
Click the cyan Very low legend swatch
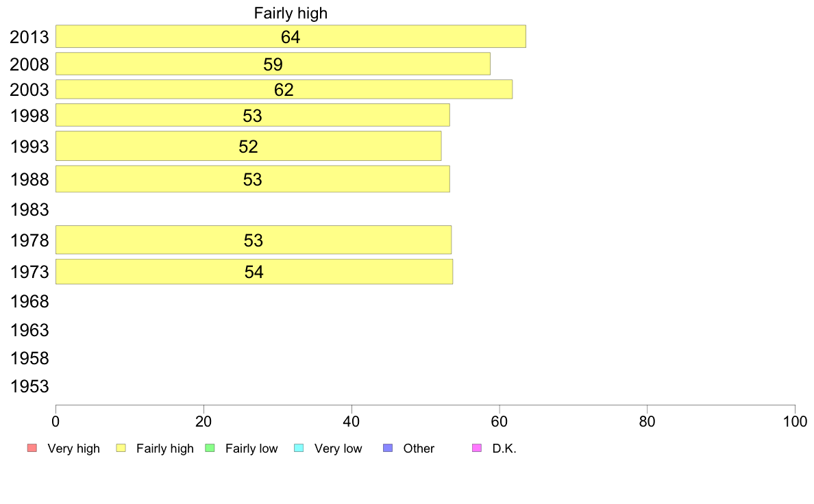click(x=299, y=448)
